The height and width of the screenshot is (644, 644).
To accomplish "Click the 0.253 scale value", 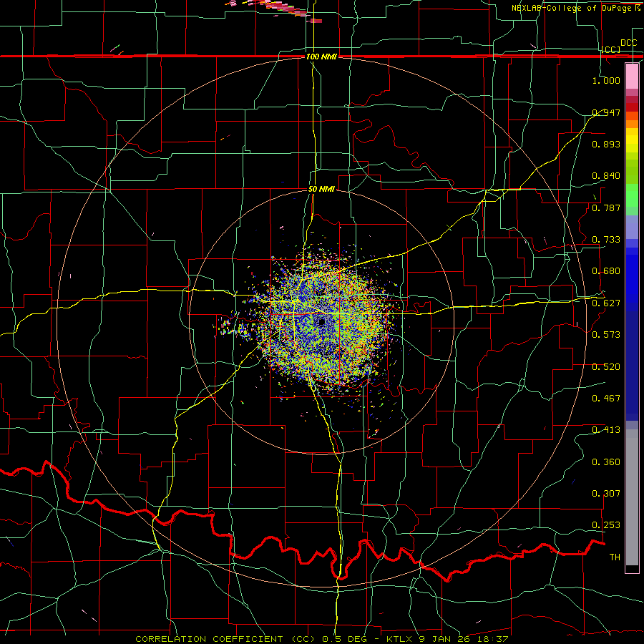I will [606, 525].
